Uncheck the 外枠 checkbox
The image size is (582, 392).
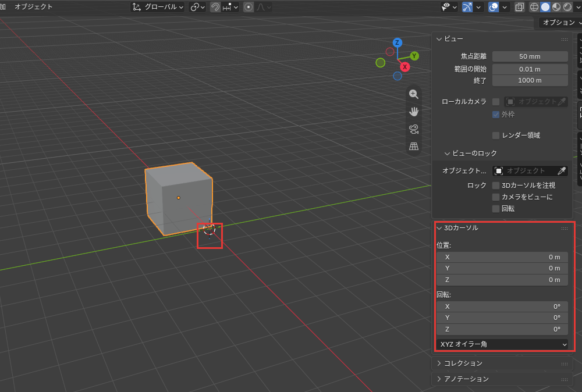[496, 114]
